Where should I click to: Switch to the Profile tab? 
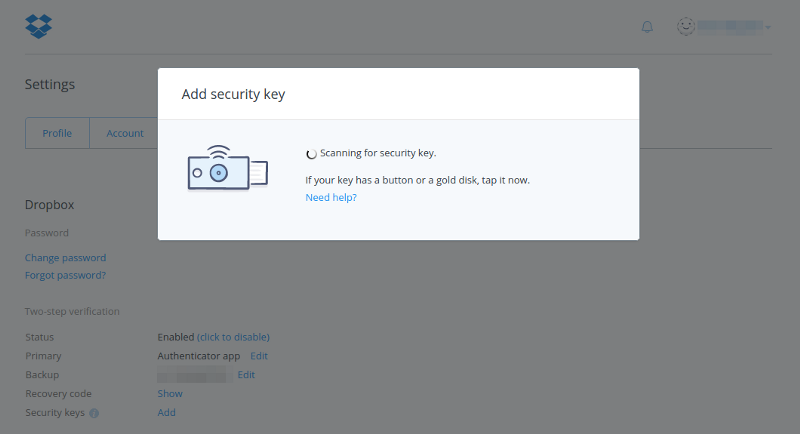[x=57, y=133]
